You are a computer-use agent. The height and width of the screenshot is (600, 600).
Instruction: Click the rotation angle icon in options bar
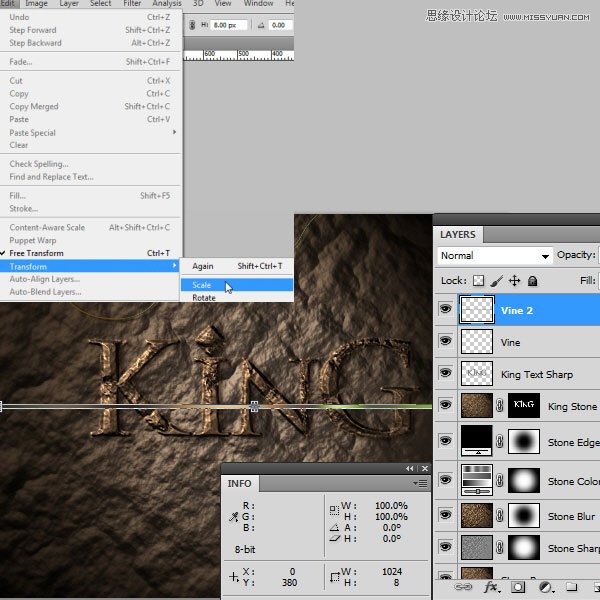click(x=261, y=26)
